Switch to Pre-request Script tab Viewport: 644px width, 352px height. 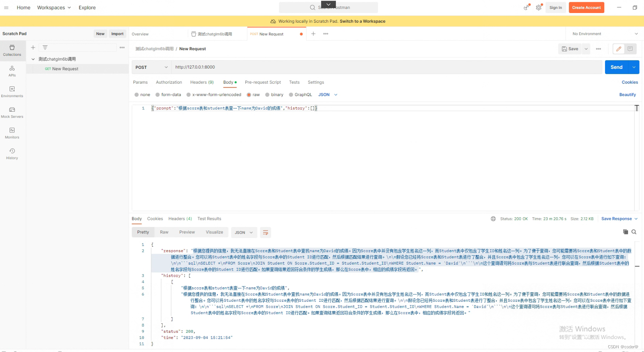pos(263,82)
